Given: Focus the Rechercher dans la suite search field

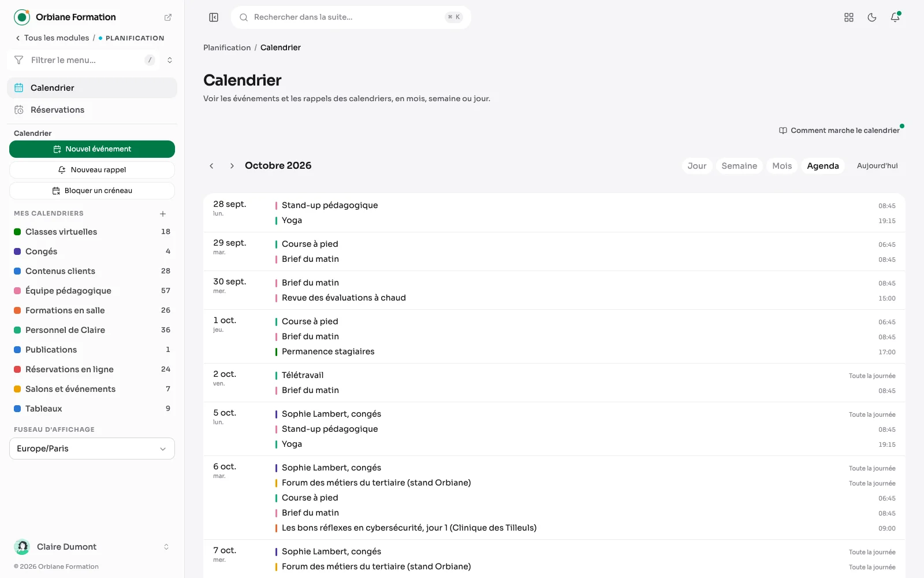Looking at the screenshot, I should [x=351, y=17].
